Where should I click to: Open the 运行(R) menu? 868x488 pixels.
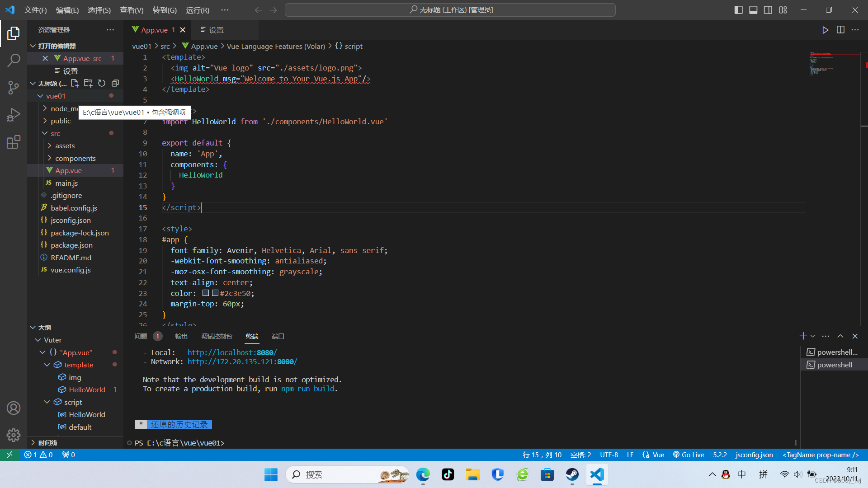(197, 10)
